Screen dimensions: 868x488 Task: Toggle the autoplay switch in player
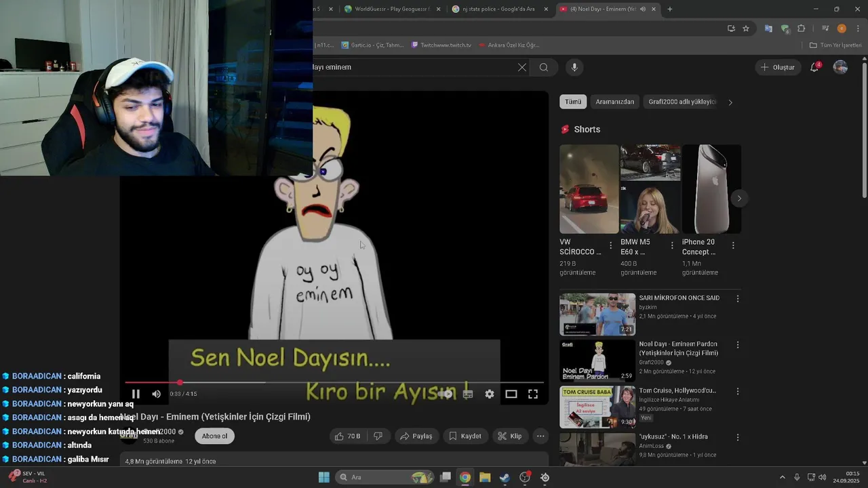tap(445, 394)
